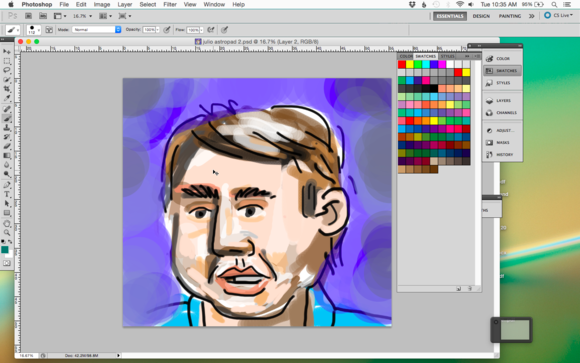Select the Crop tool
The width and height of the screenshot is (580, 363).
7,89
